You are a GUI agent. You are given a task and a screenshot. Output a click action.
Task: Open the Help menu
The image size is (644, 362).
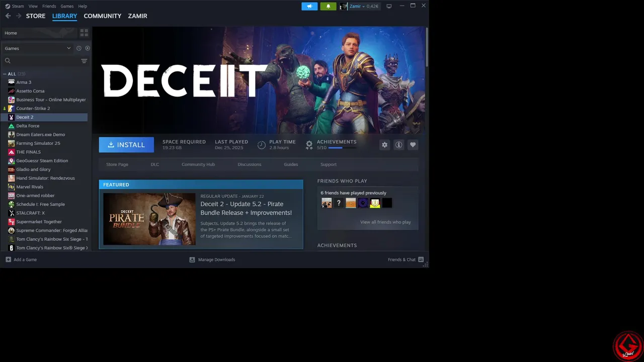point(83,6)
